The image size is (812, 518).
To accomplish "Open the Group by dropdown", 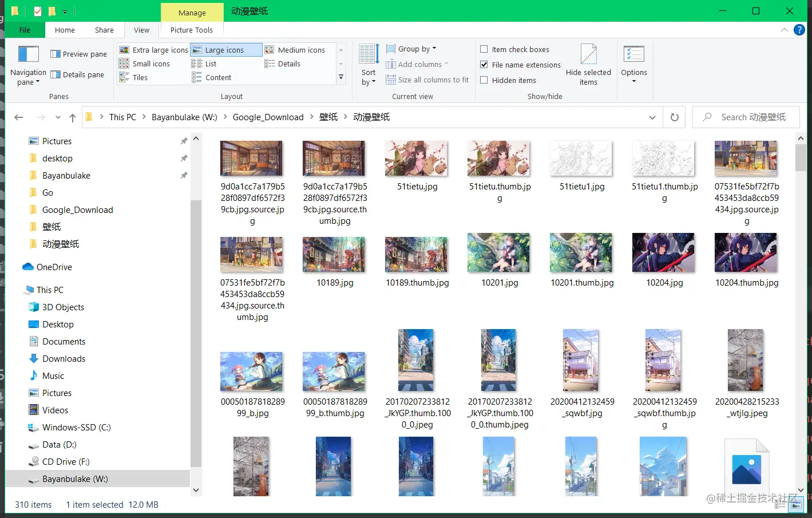I will 411,49.
